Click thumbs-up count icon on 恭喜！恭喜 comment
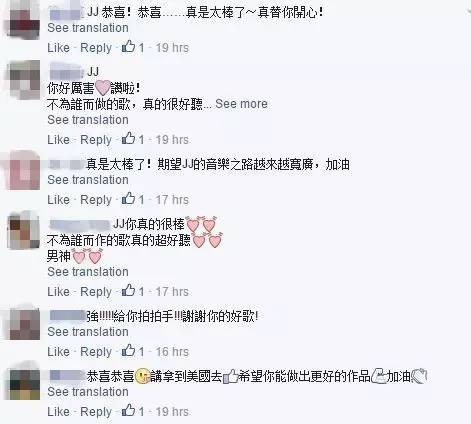This screenshot has width=471, height=424. (128, 47)
